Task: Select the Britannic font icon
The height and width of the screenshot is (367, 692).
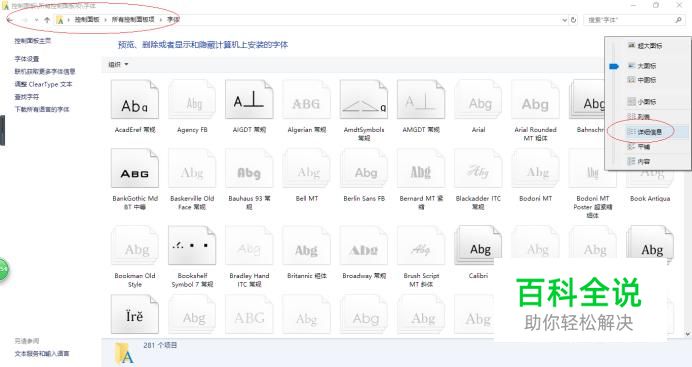Action: pyautogui.click(x=307, y=246)
